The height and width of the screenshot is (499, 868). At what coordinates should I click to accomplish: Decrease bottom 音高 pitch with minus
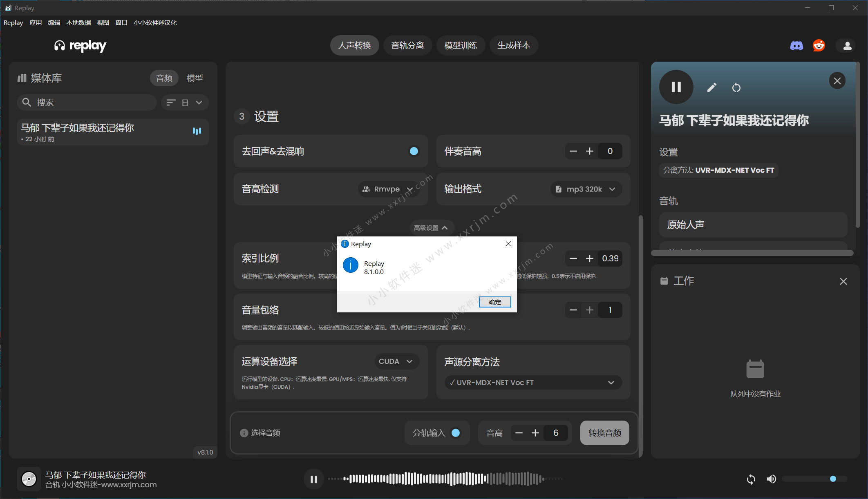519,433
